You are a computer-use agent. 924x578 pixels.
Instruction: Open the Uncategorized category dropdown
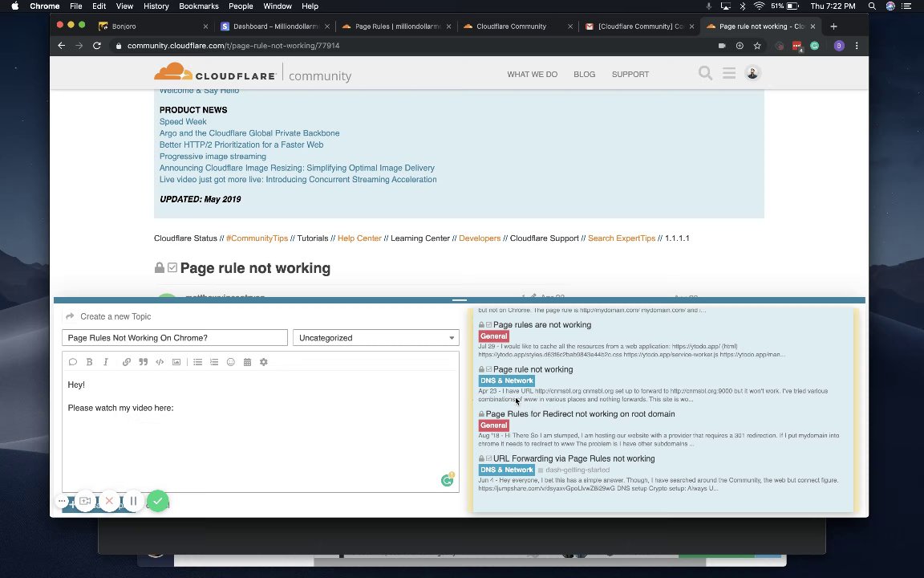point(376,338)
